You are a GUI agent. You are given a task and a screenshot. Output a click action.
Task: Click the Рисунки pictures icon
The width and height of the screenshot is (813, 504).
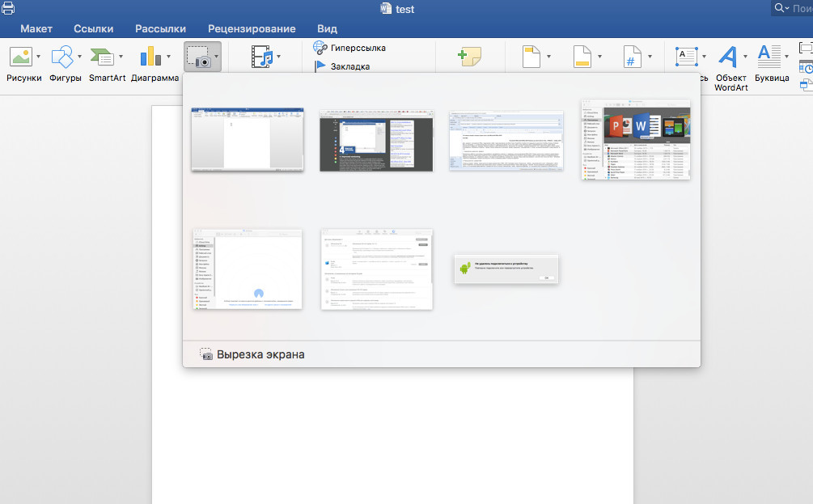pos(21,57)
